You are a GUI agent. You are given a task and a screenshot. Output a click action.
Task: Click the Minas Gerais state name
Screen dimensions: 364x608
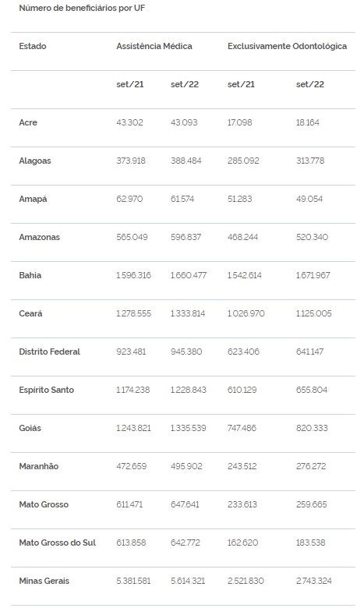[x=44, y=581]
